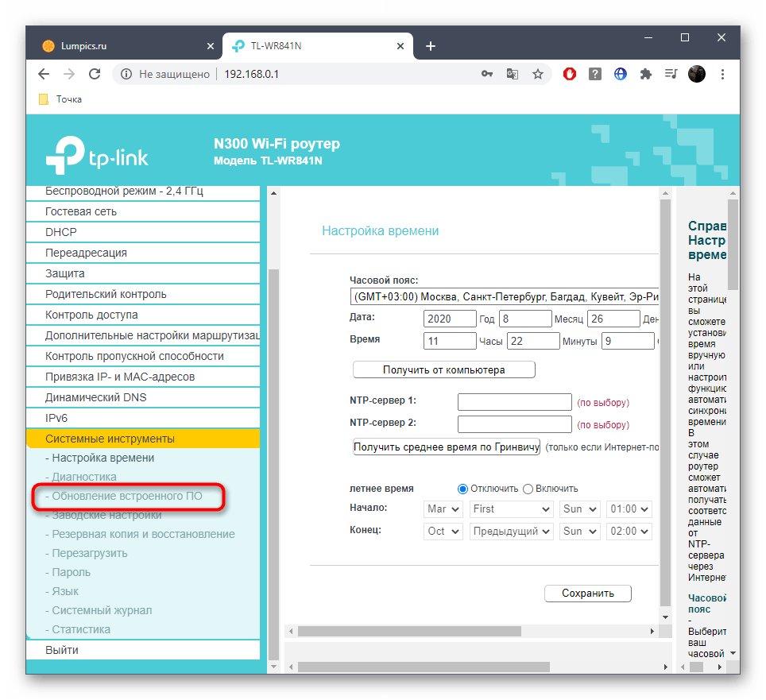
Task: Open the DHCP menu section
Action: click(x=143, y=233)
